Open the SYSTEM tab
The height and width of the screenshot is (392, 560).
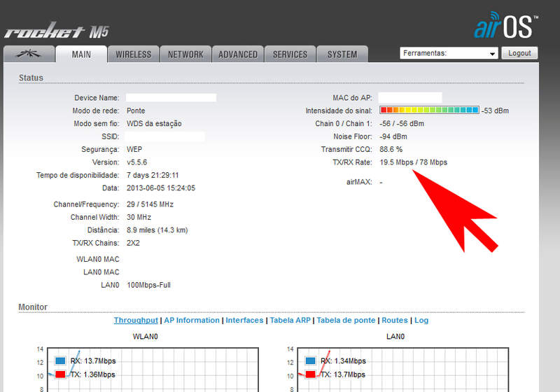point(342,55)
